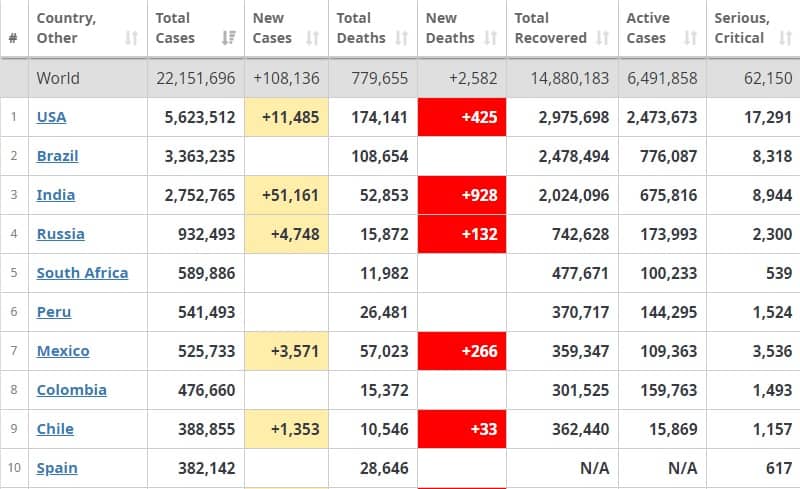Visit the Peru country page

pyautogui.click(x=54, y=312)
